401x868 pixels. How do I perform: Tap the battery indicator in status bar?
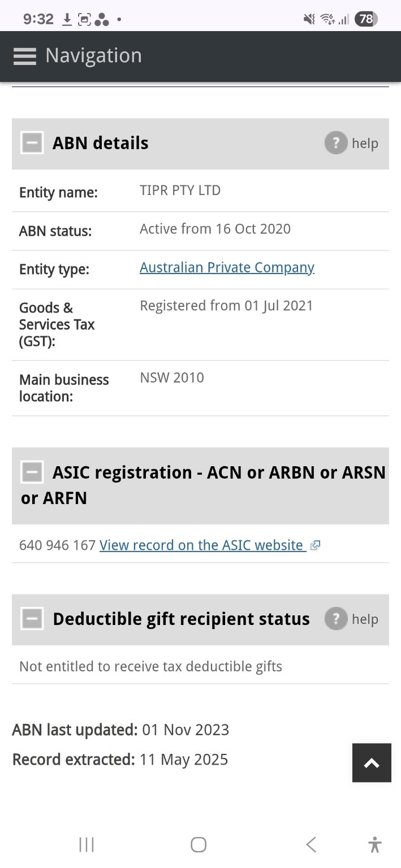pyautogui.click(x=366, y=19)
